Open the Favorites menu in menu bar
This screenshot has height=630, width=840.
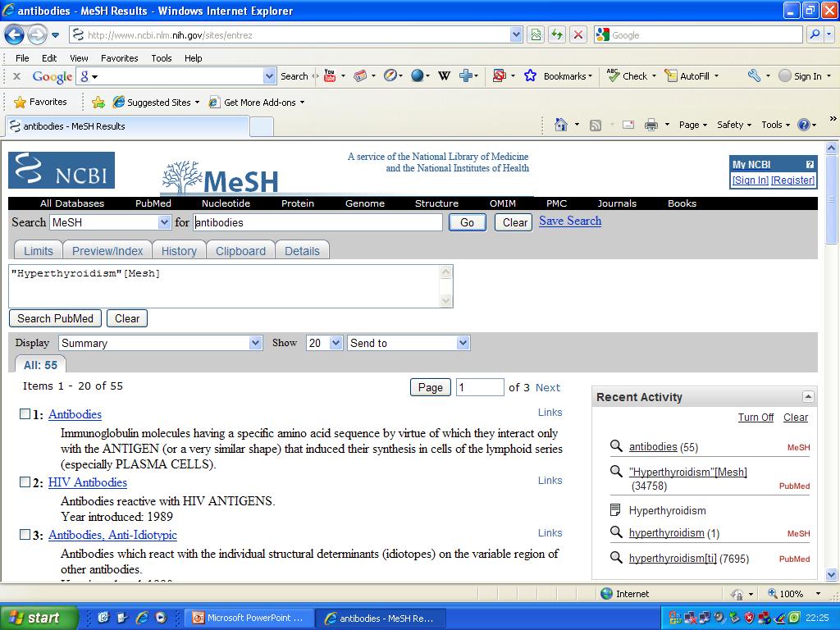click(x=120, y=58)
